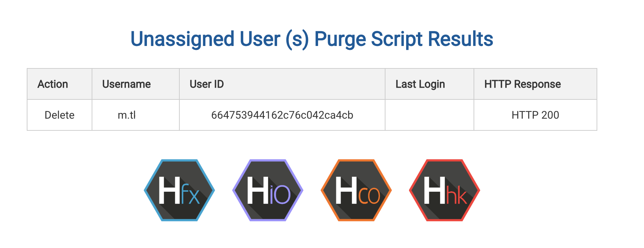This screenshot has width=644, height=248.
Task: Click the empty Last Login cell
Action: tap(429, 115)
